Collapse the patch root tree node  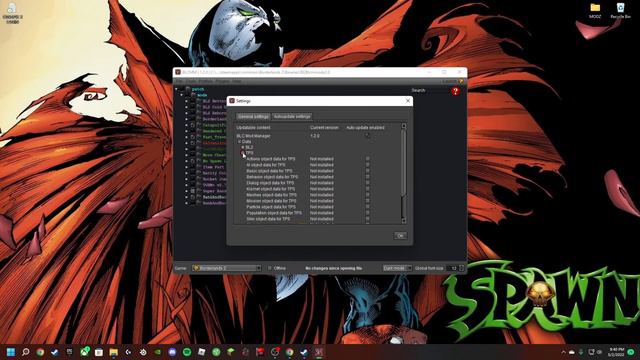click(177, 89)
